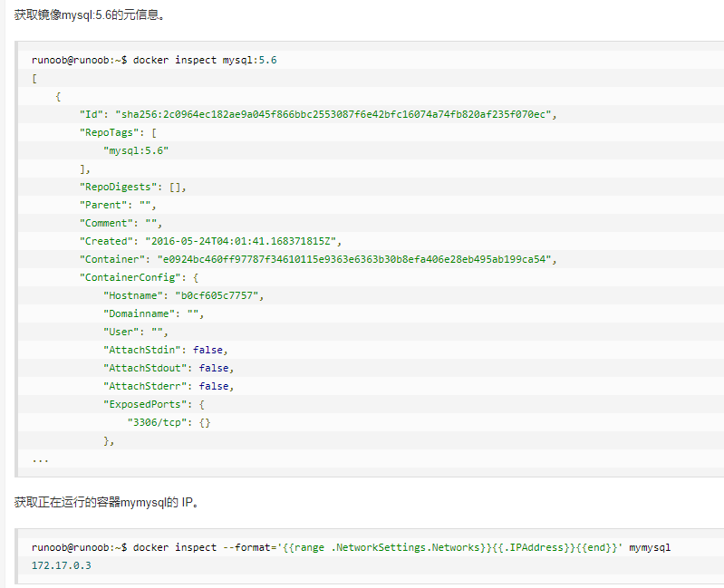Click the "ContainerConfig": { line
The image size is (724, 588).
coord(139,277)
